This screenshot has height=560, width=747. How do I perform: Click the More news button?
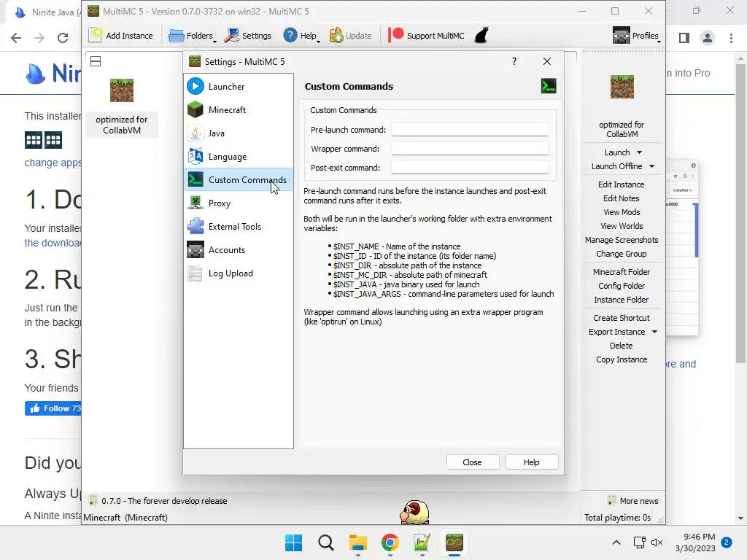tap(633, 500)
